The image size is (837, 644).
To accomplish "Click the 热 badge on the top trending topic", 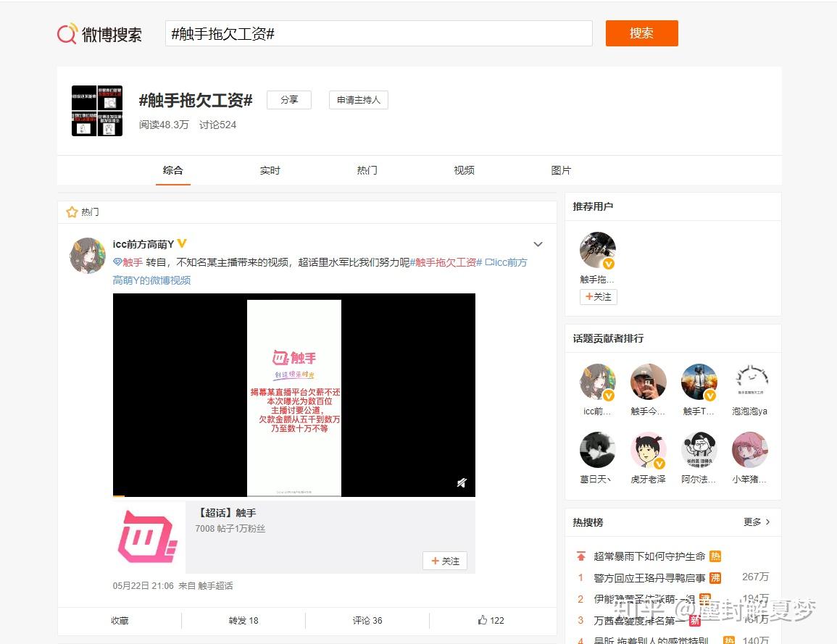I will point(716,556).
